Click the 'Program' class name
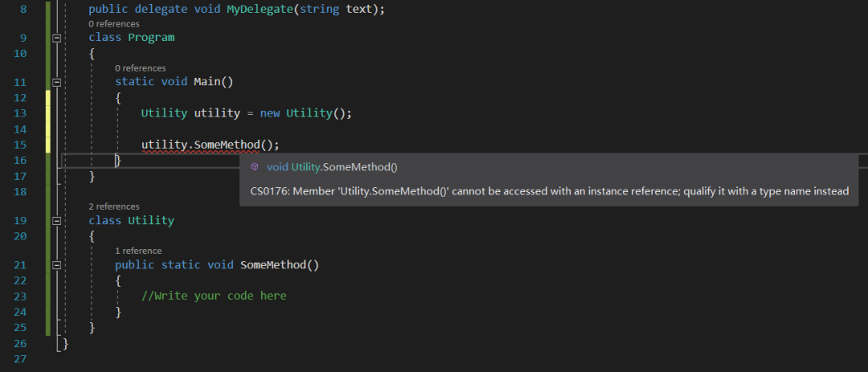868x372 pixels. 151,38
